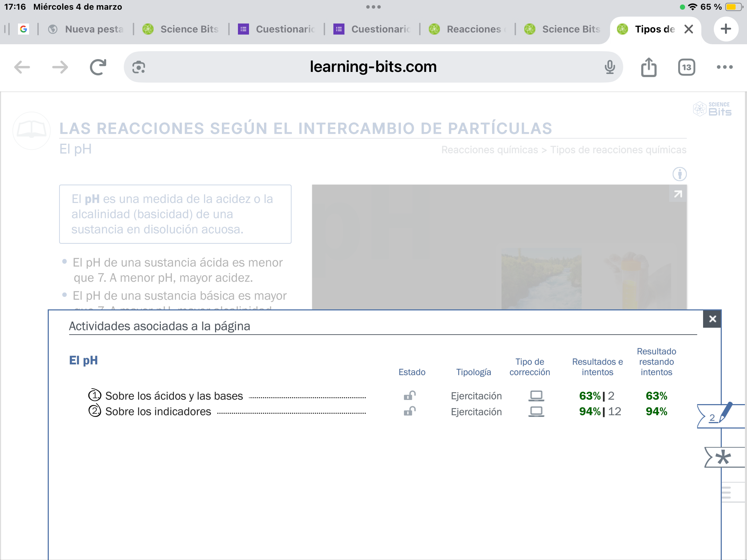Tap the learning-bits.com address bar
747x560 pixels.
(373, 67)
